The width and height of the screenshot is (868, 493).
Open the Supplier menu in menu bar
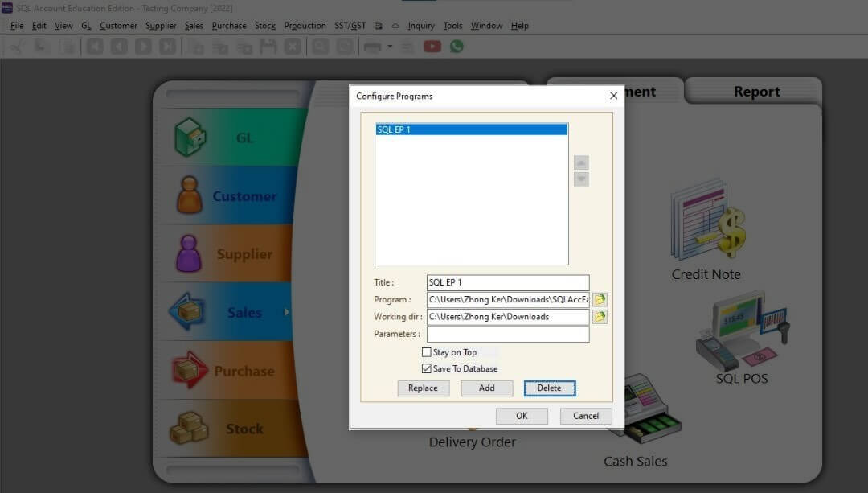click(x=161, y=26)
